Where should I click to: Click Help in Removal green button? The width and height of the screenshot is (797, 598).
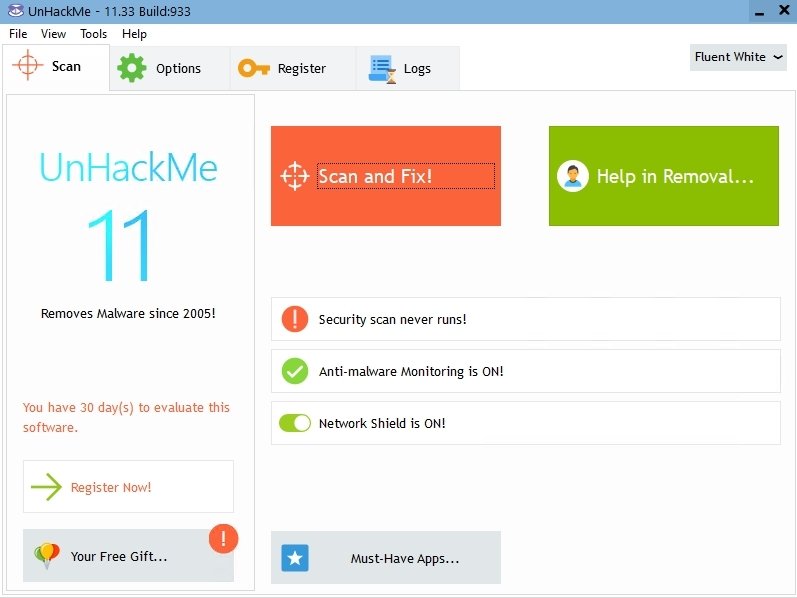664,176
